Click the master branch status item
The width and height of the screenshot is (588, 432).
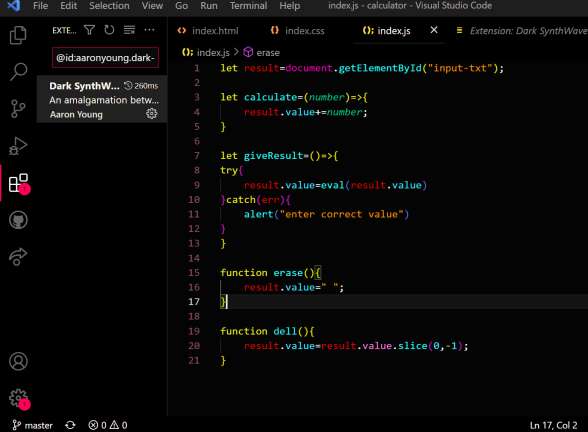33,425
